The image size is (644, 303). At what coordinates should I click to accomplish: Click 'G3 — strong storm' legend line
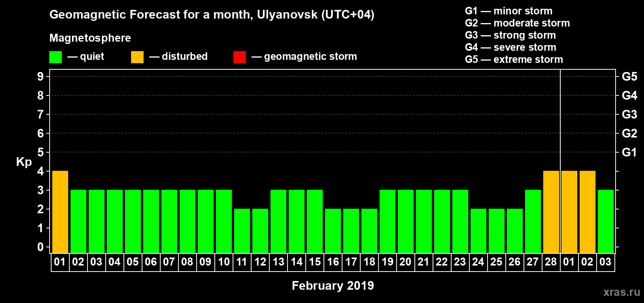[x=510, y=35]
